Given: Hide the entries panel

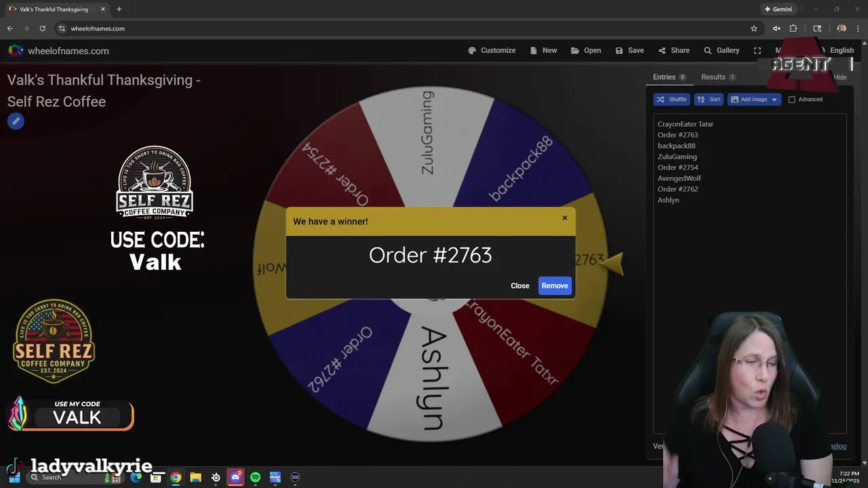Looking at the screenshot, I should 840,77.
